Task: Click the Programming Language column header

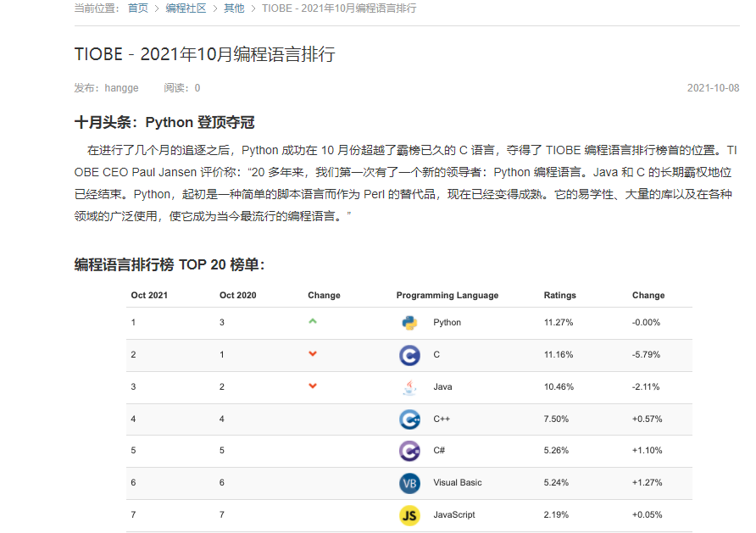Action: (447, 295)
